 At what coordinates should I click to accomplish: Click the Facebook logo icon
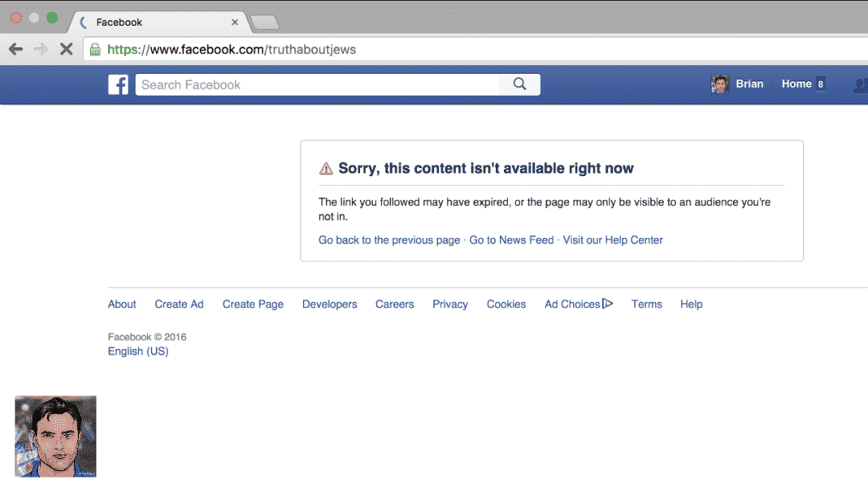click(118, 84)
